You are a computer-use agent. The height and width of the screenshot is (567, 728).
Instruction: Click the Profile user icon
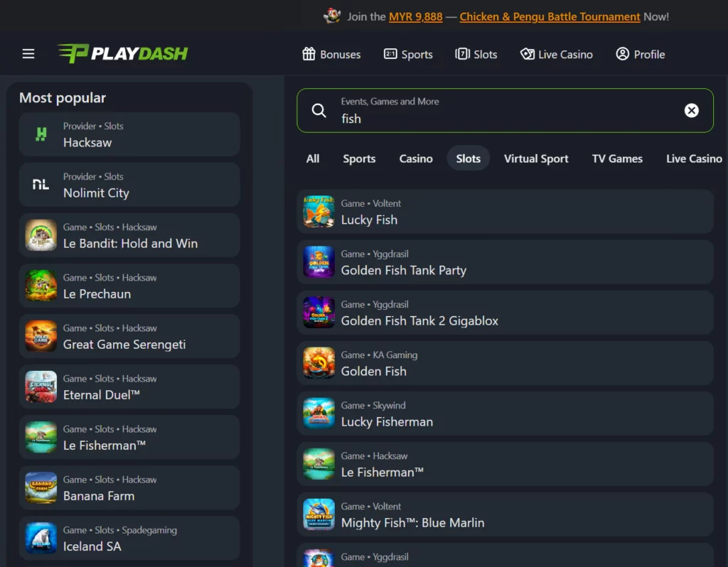click(622, 54)
